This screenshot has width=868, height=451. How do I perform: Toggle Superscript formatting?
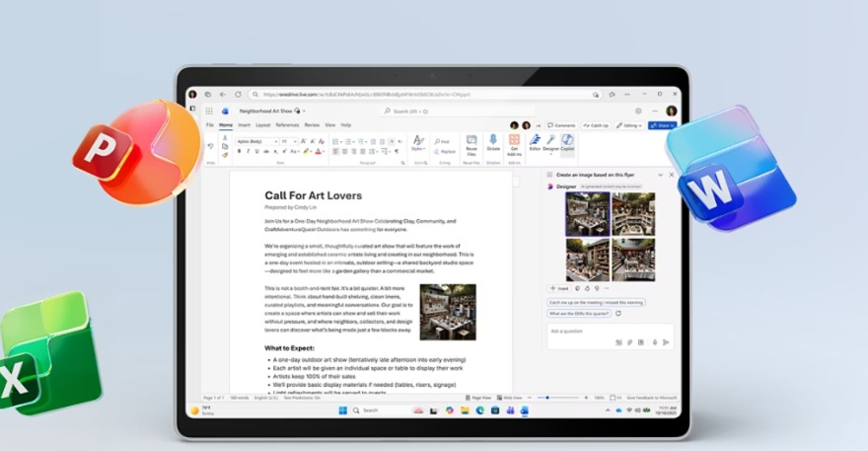[x=284, y=151]
